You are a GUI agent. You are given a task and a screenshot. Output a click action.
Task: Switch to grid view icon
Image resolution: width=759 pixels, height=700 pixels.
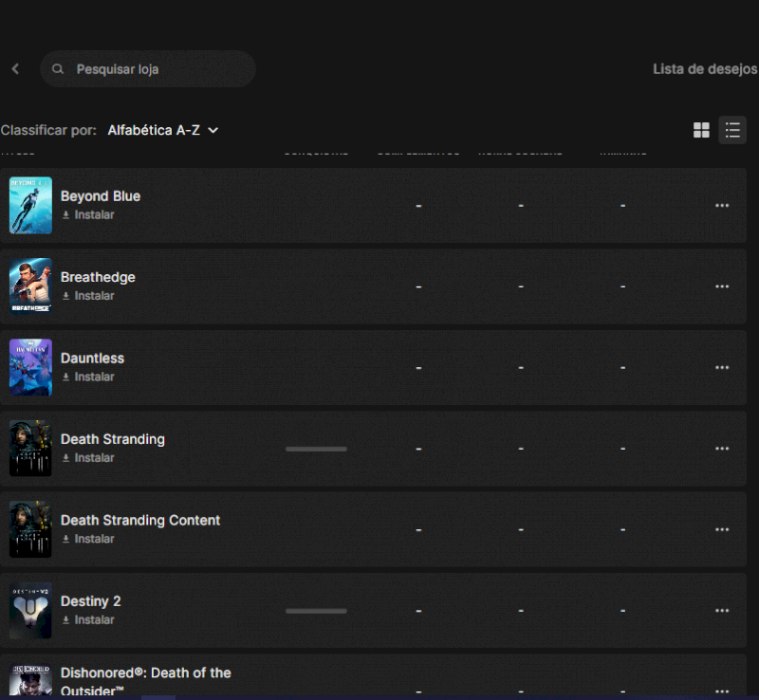tap(701, 130)
